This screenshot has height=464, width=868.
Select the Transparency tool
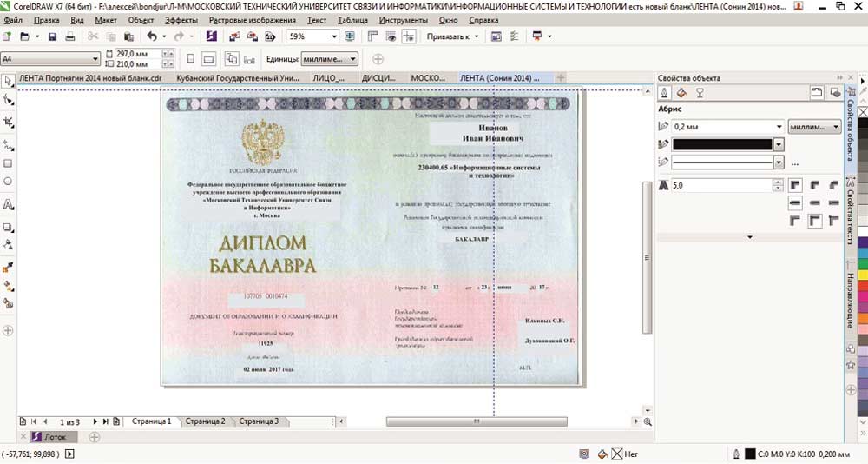coord(9,244)
